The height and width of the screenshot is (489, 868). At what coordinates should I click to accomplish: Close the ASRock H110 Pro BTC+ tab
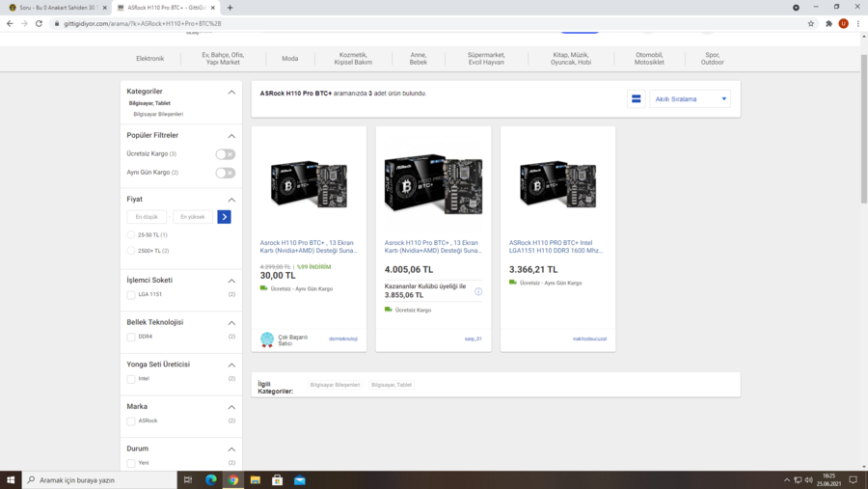[x=212, y=8]
